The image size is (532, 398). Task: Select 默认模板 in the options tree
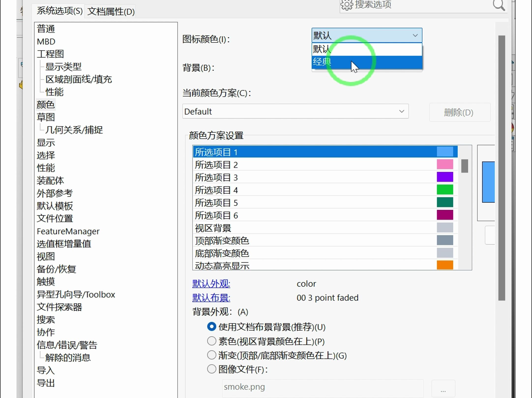coord(55,206)
